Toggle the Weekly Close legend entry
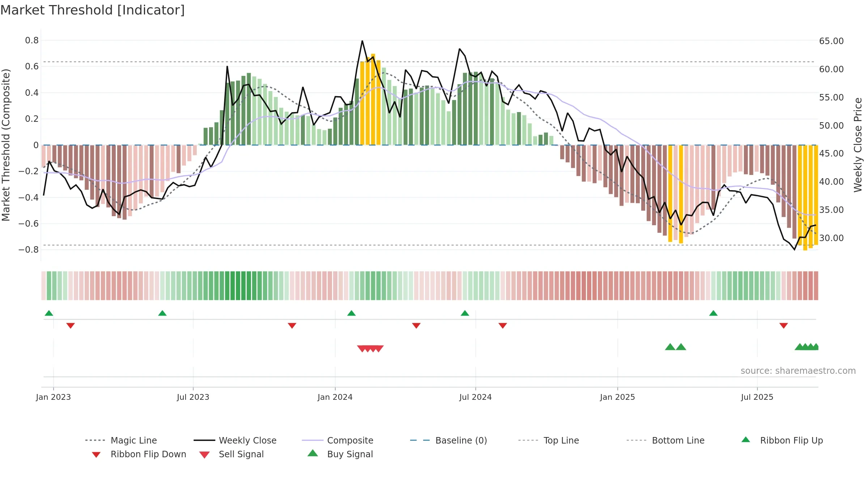This screenshot has width=868, height=488. [x=235, y=440]
